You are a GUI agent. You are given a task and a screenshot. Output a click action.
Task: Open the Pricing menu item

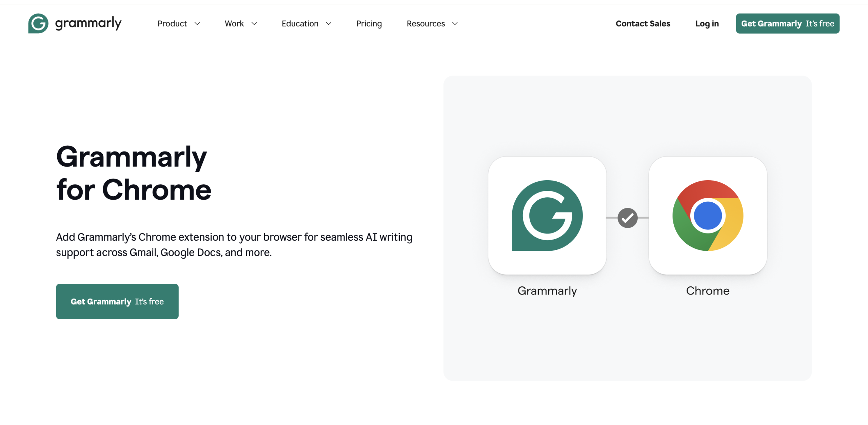click(369, 24)
